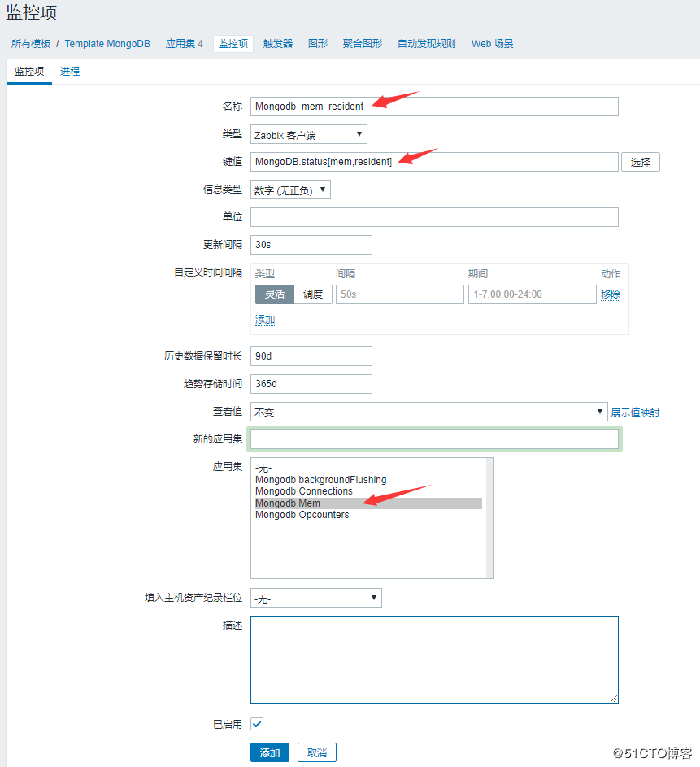Select Mongodb Mem application
700x767 pixels.
coord(368,503)
